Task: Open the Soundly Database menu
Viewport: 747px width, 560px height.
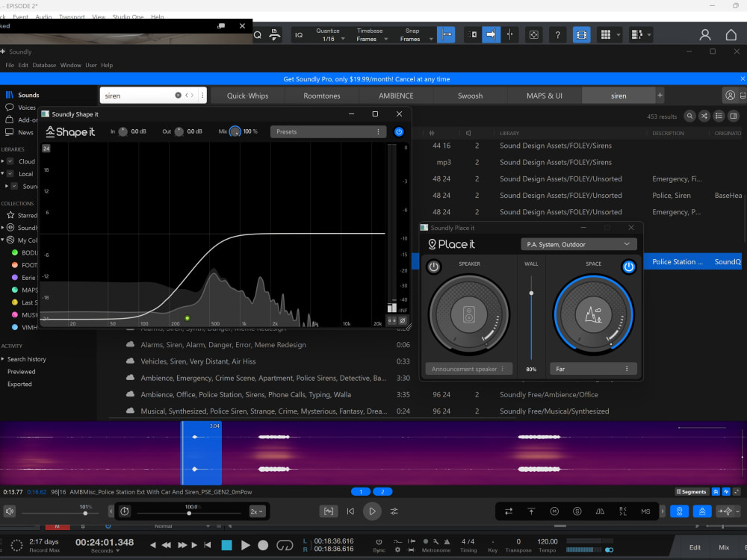Action: click(44, 65)
